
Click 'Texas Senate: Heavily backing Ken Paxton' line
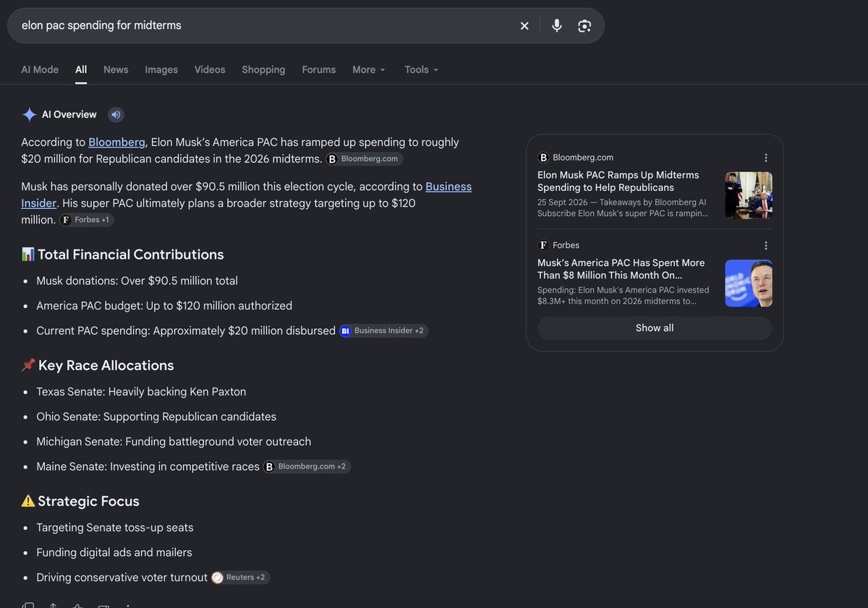pos(141,392)
